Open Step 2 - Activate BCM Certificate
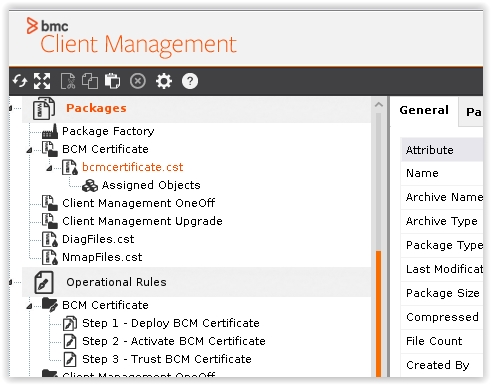The image size is (491, 385). tap(174, 341)
